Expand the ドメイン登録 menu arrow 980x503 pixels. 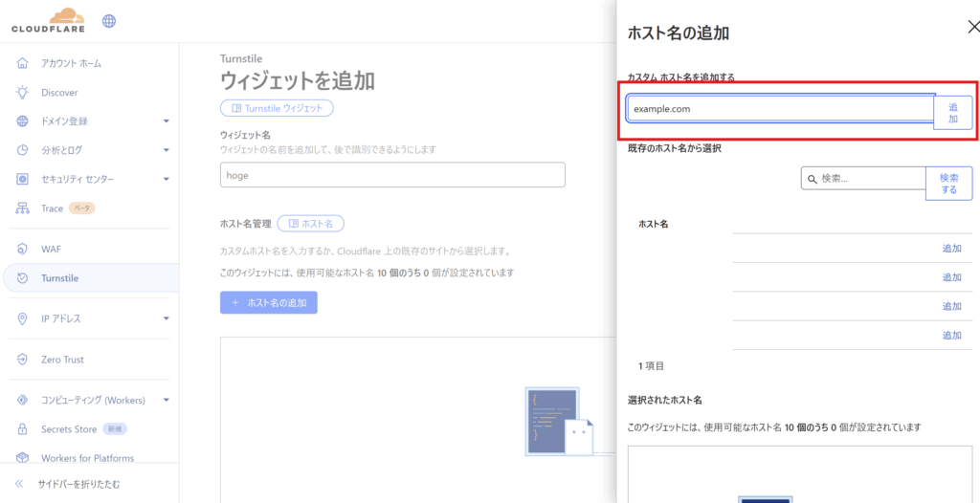[x=167, y=121]
